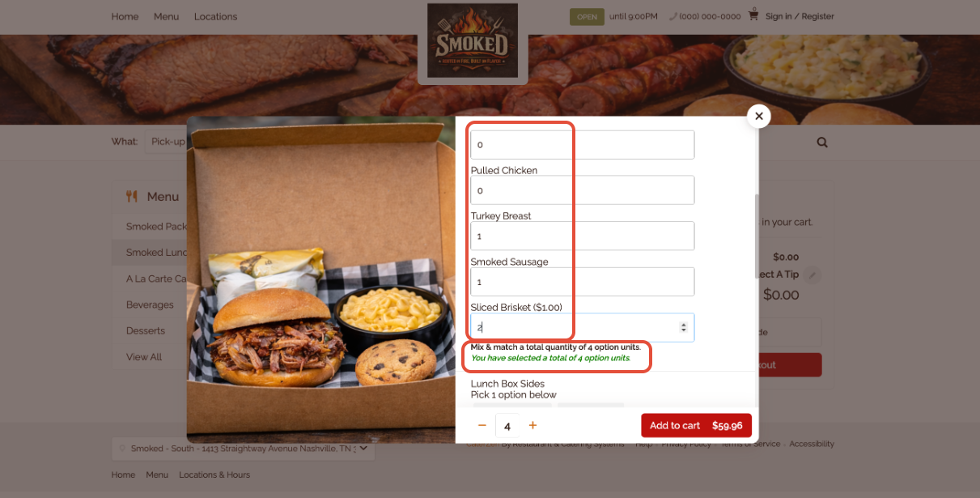980x498 pixels.
Task: Open the location selector dropdown
Action: tap(243, 448)
